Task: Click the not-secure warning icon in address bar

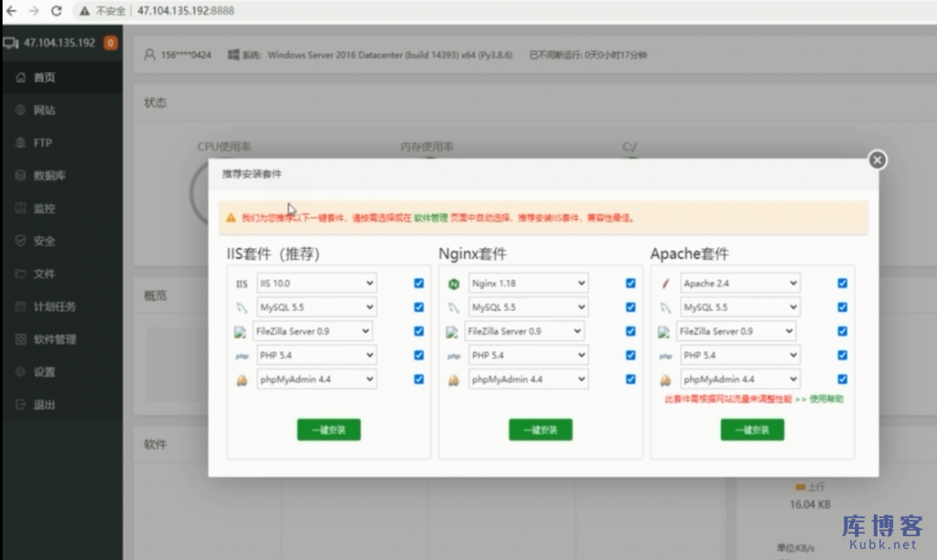Action: coord(85,11)
